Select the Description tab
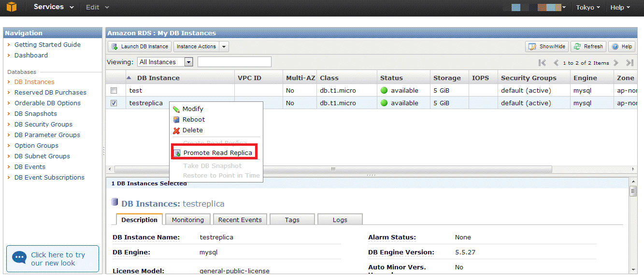644x279 pixels. pos(139,220)
